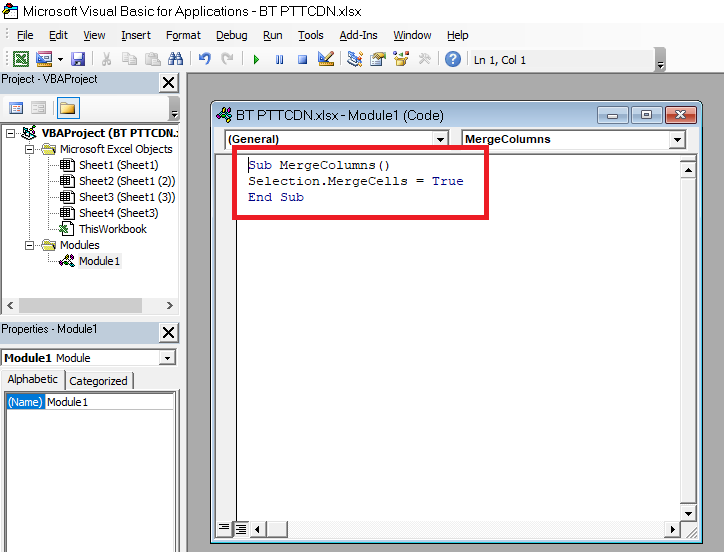
Task: Click the Project pane scrollbar right arrow
Action: click(169, 305)
